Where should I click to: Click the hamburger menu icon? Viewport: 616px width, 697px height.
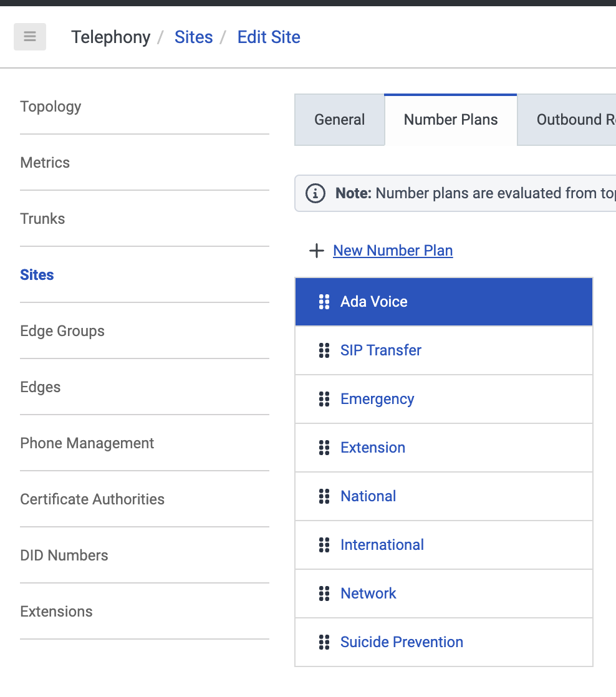[30, 37]
